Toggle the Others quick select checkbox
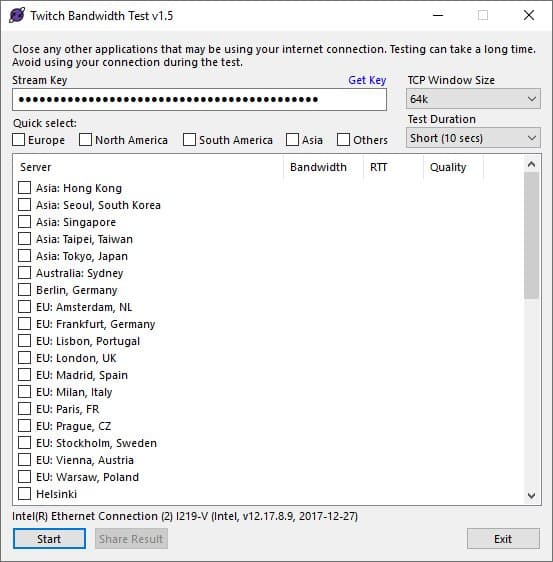This screenshot has width=553, height=562. tap(343, 139)
